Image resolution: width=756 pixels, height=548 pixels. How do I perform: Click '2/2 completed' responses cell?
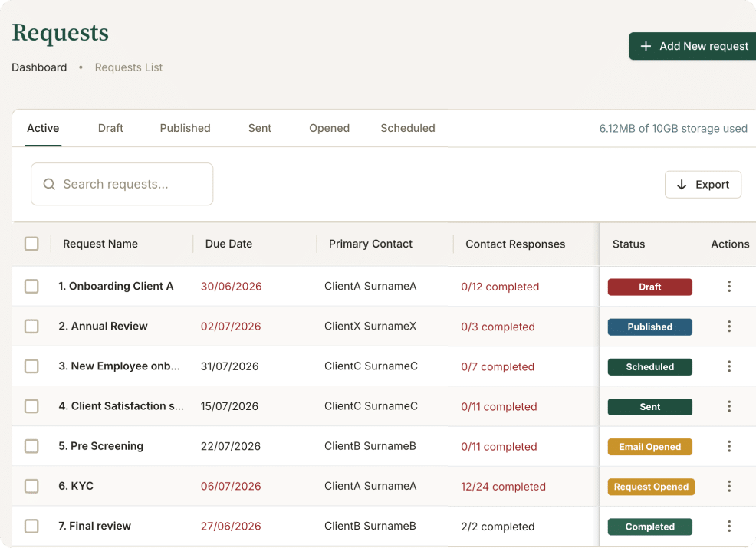pyautogui.click(x=498, y=527)
